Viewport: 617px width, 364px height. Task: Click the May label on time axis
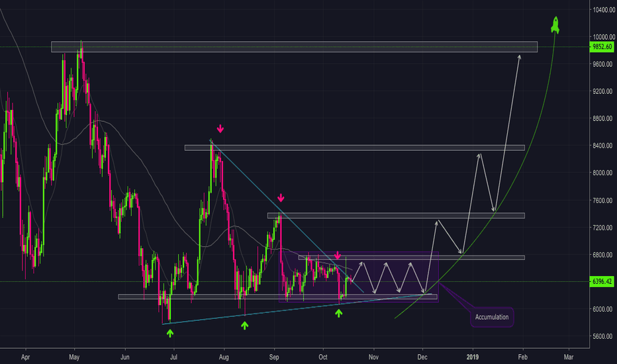(x=74, y=357)
